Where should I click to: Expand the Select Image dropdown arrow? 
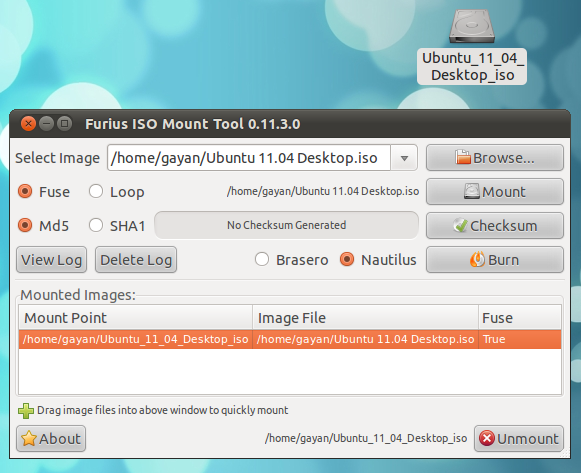(x=404, y=158)
